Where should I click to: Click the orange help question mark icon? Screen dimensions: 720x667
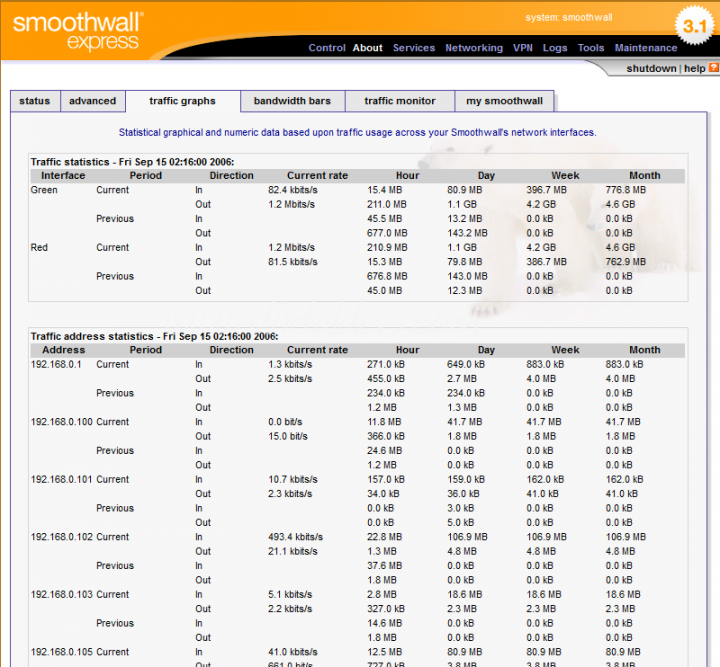714,68
